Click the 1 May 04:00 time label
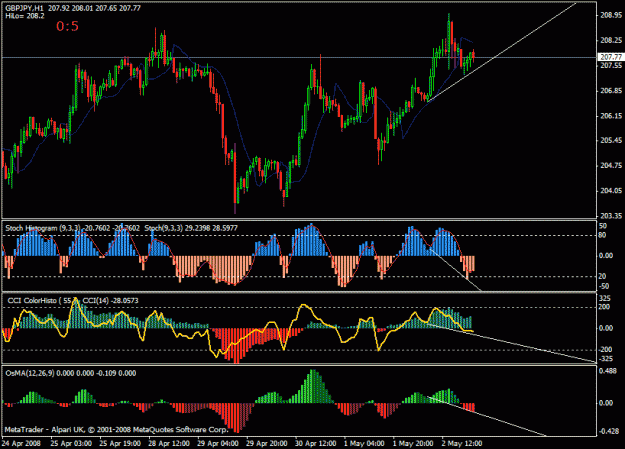This screenshot has width=625, height=449. pos(364,443)
